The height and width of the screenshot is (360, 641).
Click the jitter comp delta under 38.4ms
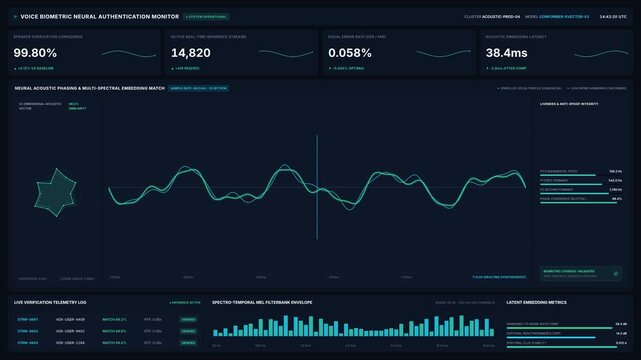(506, 68)
